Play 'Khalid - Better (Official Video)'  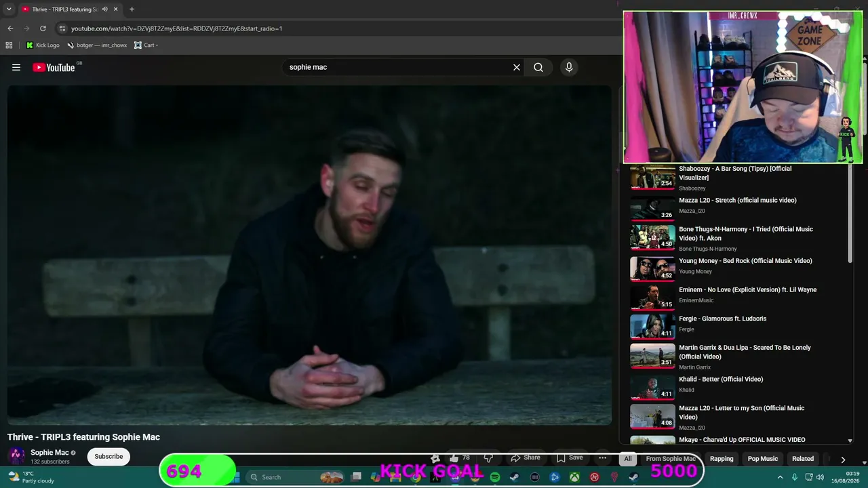click(x=721, y=380)
